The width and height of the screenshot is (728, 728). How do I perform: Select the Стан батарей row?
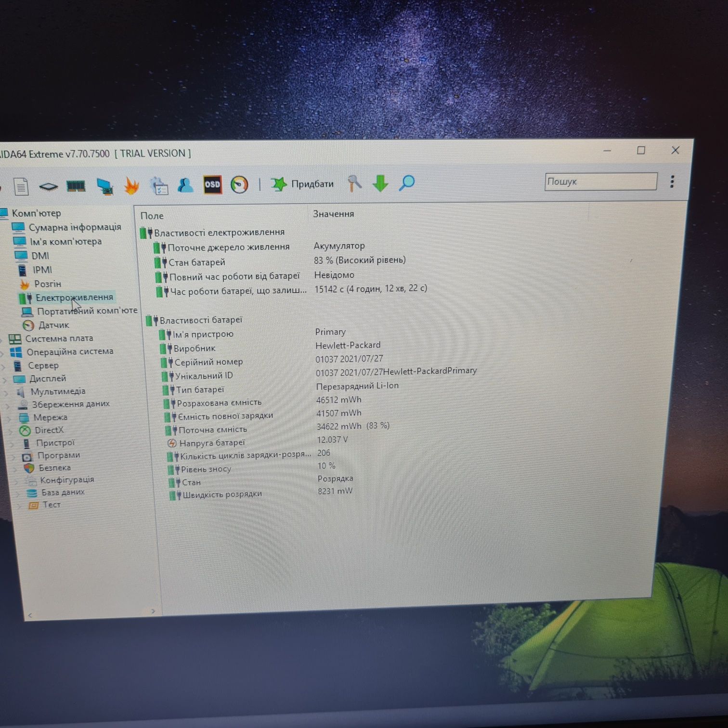click(x=280, y=261)
